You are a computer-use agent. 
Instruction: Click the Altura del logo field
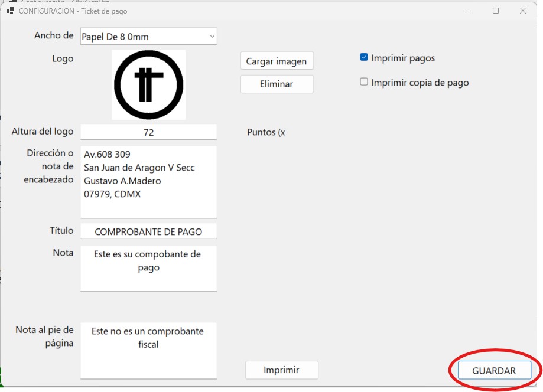148,132
